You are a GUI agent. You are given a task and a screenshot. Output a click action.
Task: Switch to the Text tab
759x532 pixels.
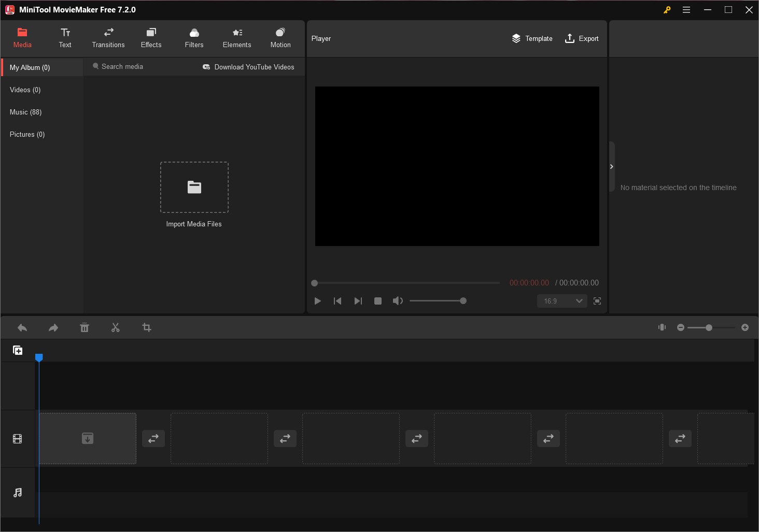(x=65, y=38)
